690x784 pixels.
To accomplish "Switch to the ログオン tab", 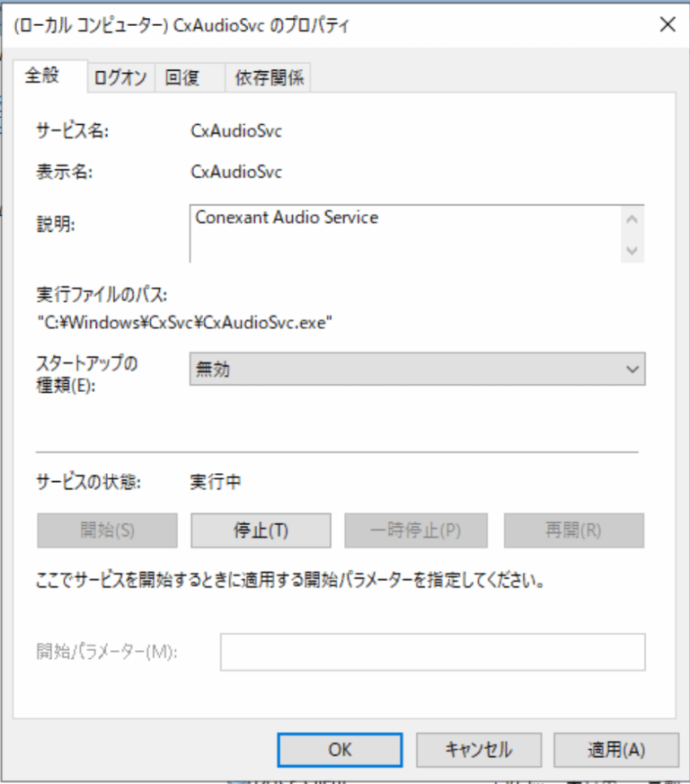I will point(119,77).
